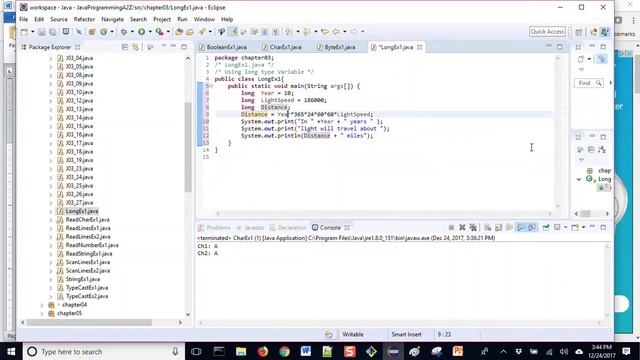This screenshot has width=640, height=360.
Task: Click Collapse All in Package Explorer
Action: coord(124,47)
